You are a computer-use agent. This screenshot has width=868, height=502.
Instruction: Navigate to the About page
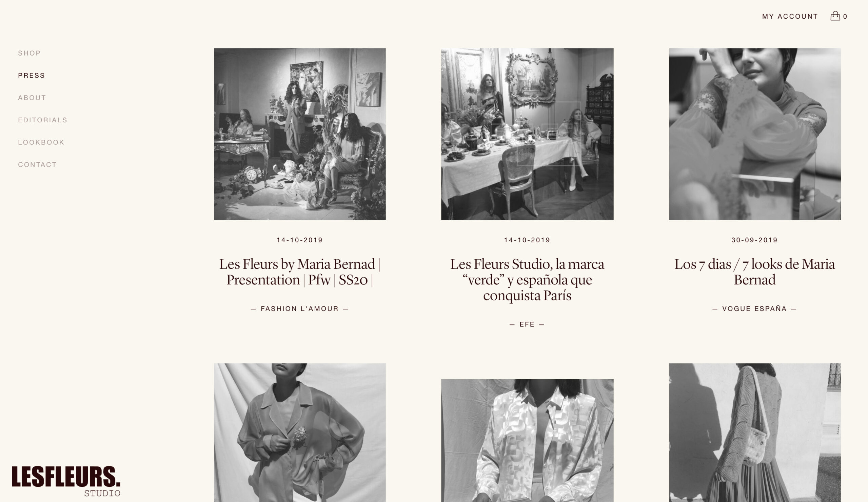point(32,98)
